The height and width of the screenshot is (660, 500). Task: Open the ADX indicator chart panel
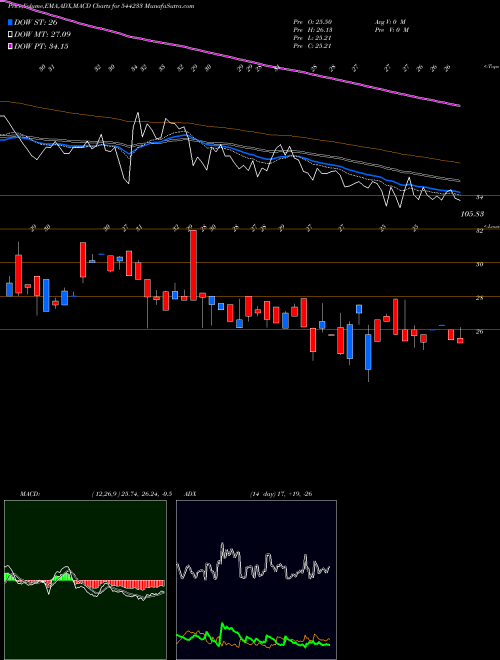tap(256, 580)
